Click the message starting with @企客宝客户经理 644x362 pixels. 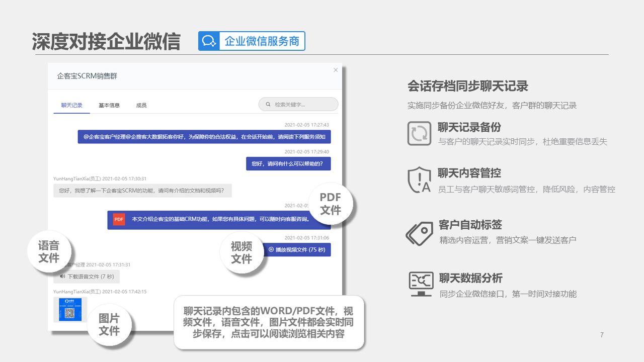pos(204,136)
